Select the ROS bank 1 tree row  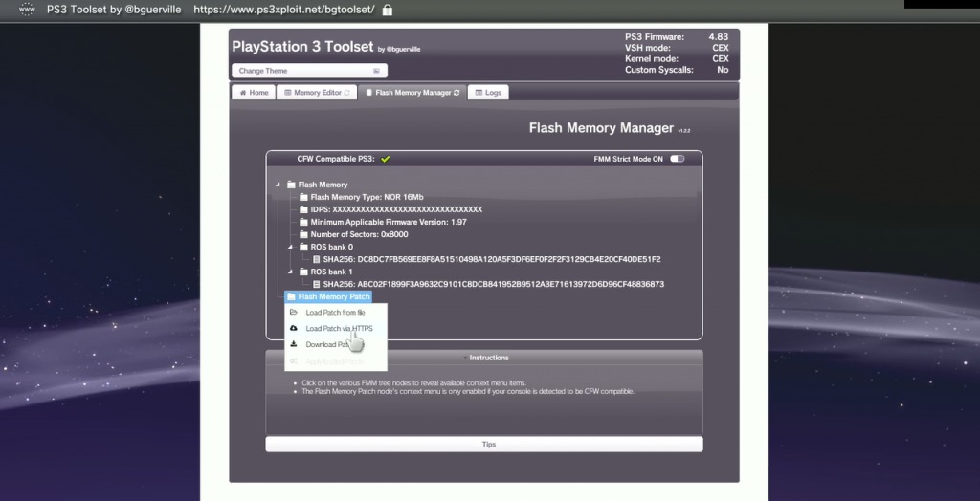(x=331, y=272)
